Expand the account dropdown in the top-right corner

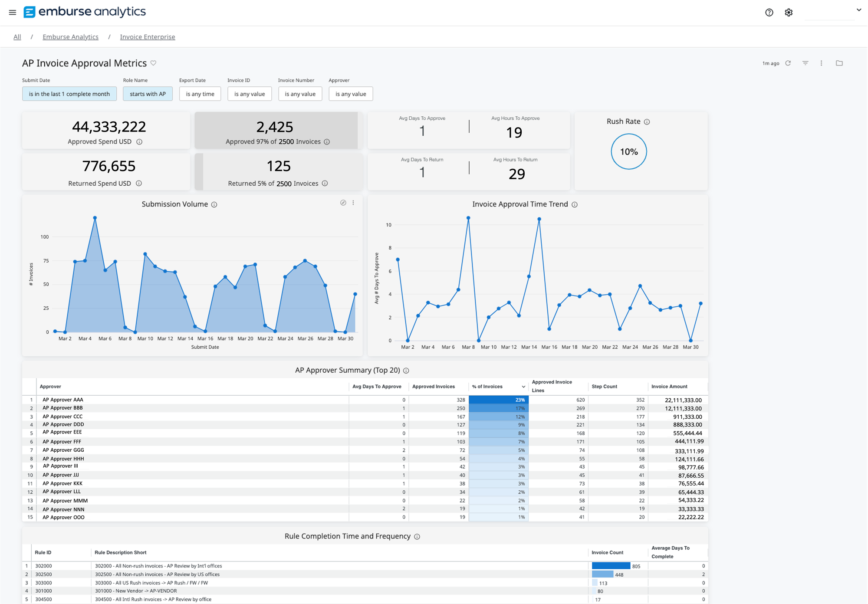[x=858, y=10]
